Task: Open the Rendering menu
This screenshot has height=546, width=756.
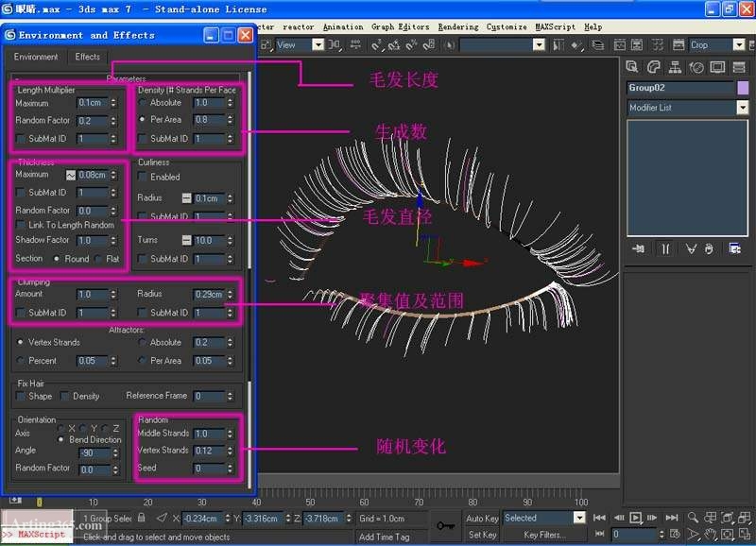Action: pos(458,27)
